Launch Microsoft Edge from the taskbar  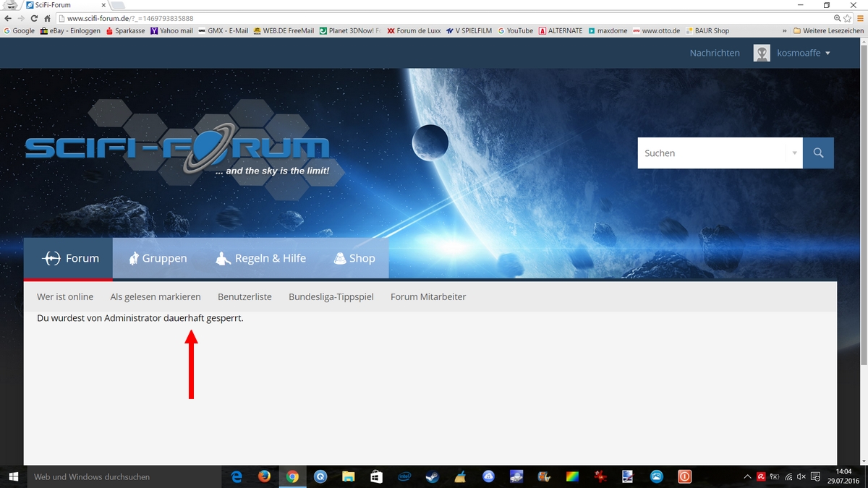point(237,476)
